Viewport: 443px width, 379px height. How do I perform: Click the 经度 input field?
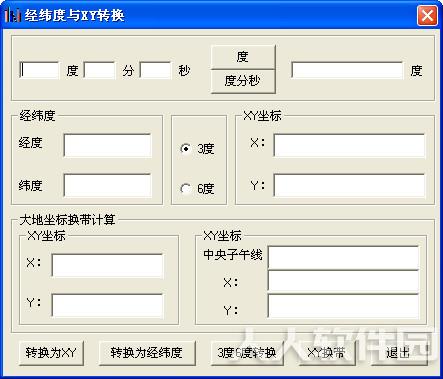[107, 145]
